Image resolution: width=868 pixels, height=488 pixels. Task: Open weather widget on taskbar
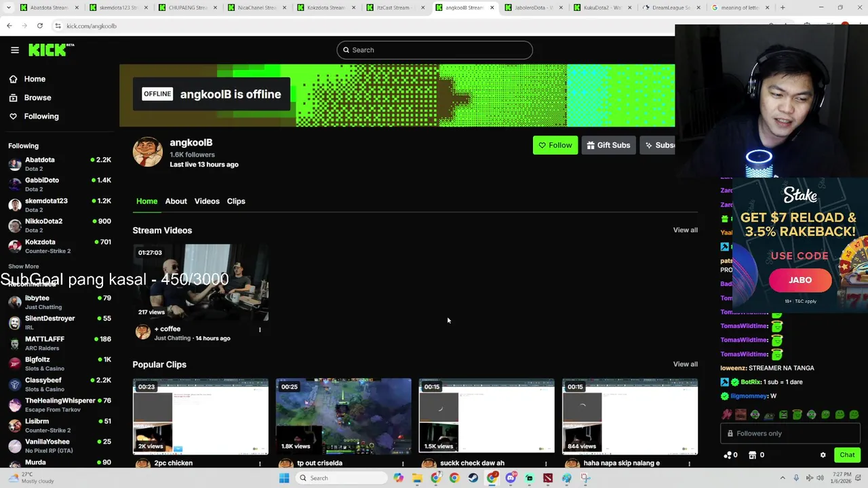31,478
